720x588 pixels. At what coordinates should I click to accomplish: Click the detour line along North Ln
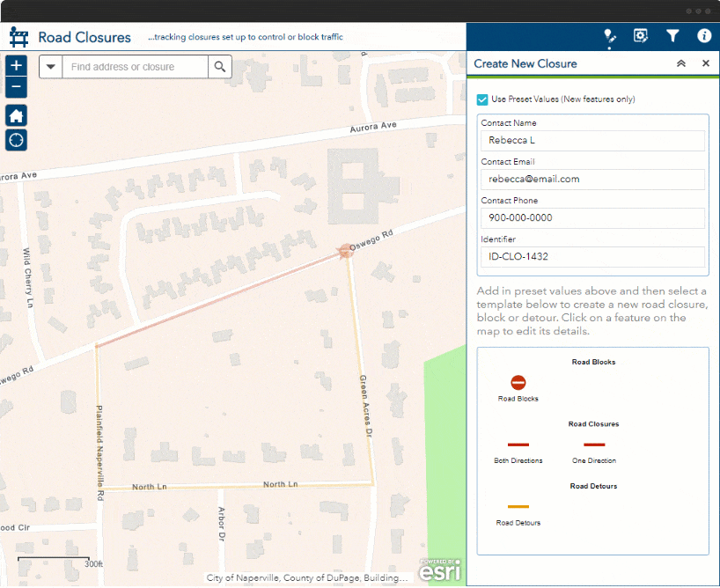tap(239, 487)
